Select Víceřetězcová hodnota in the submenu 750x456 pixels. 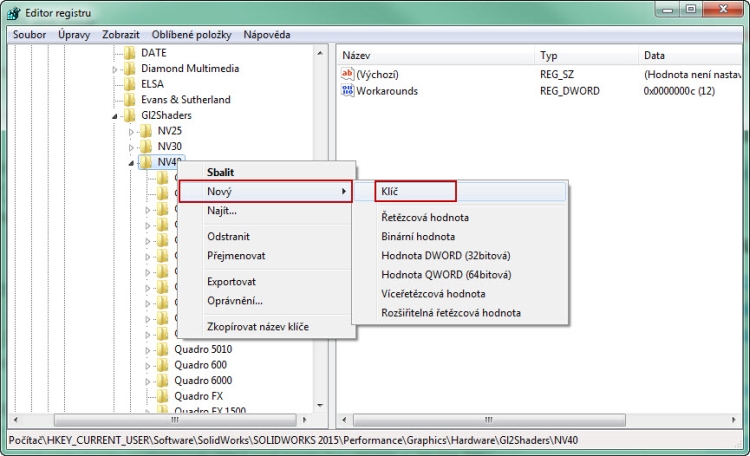coord(460,294)
